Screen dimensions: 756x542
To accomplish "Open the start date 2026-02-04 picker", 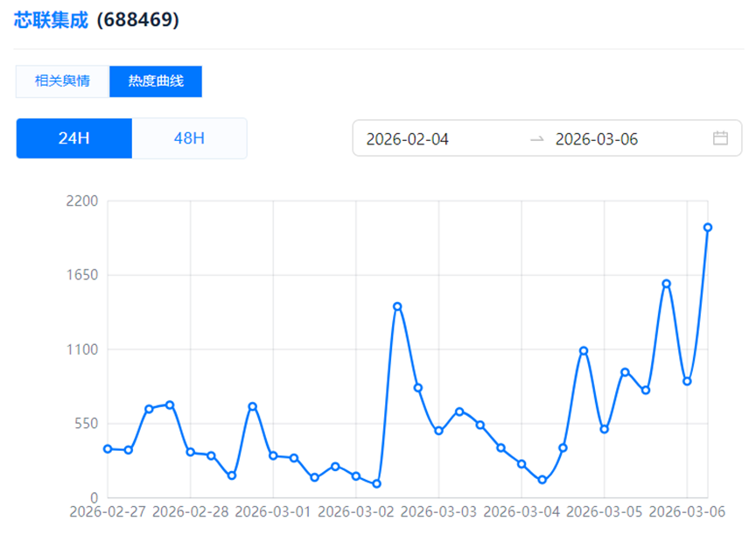I will pyautogui.click(x=408, y=138).
